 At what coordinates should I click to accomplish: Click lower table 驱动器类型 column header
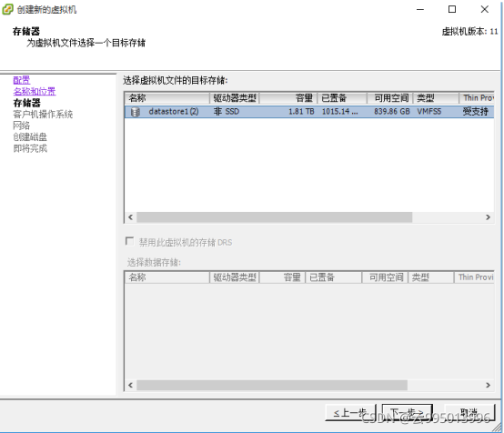[x=235, y=277]
